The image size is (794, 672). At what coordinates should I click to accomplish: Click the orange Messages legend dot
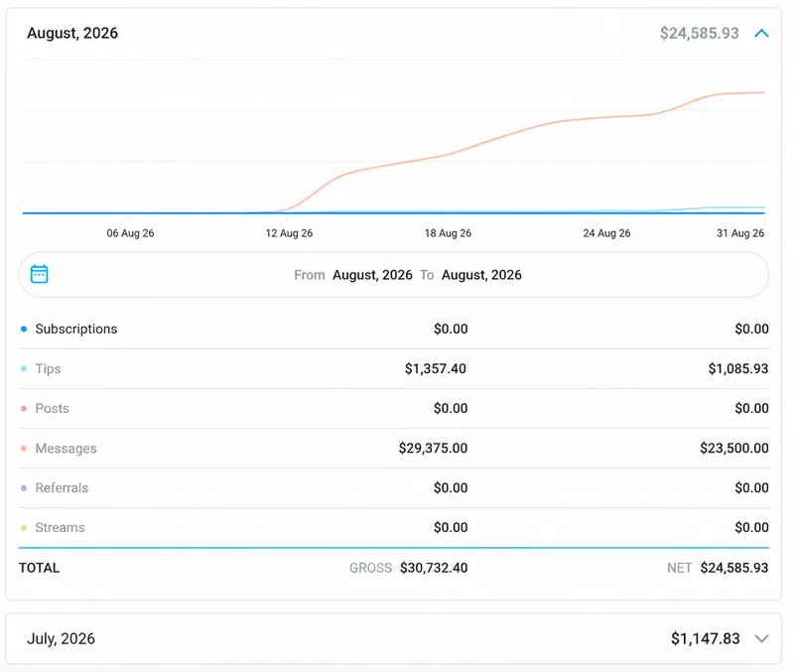tap(24, 449)
